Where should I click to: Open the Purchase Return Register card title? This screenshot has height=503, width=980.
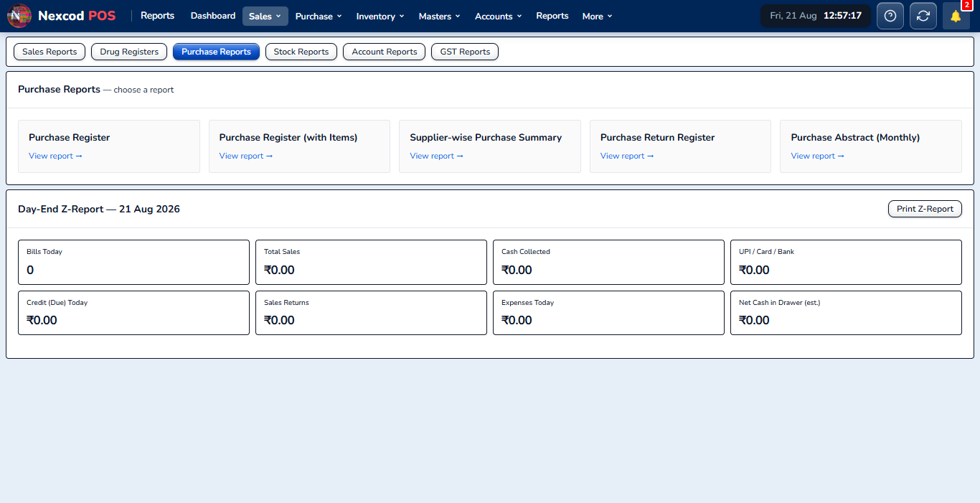[658, 137]
